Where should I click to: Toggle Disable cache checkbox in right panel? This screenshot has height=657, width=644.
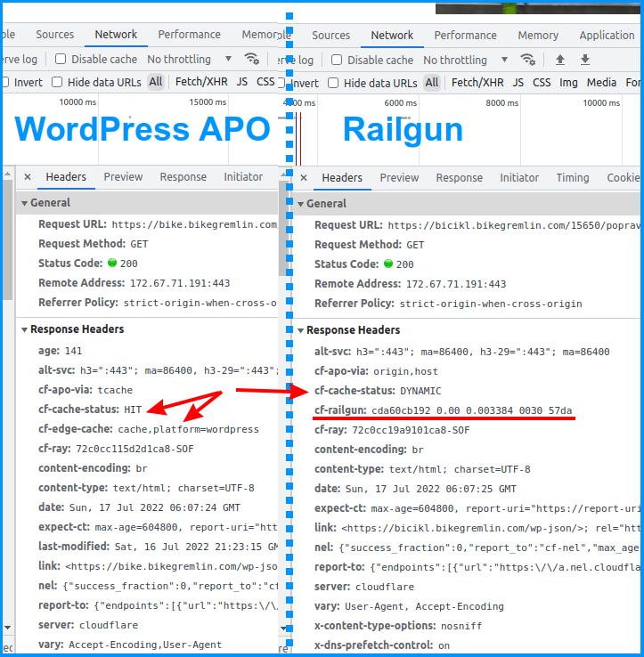(x=337, y=60)
